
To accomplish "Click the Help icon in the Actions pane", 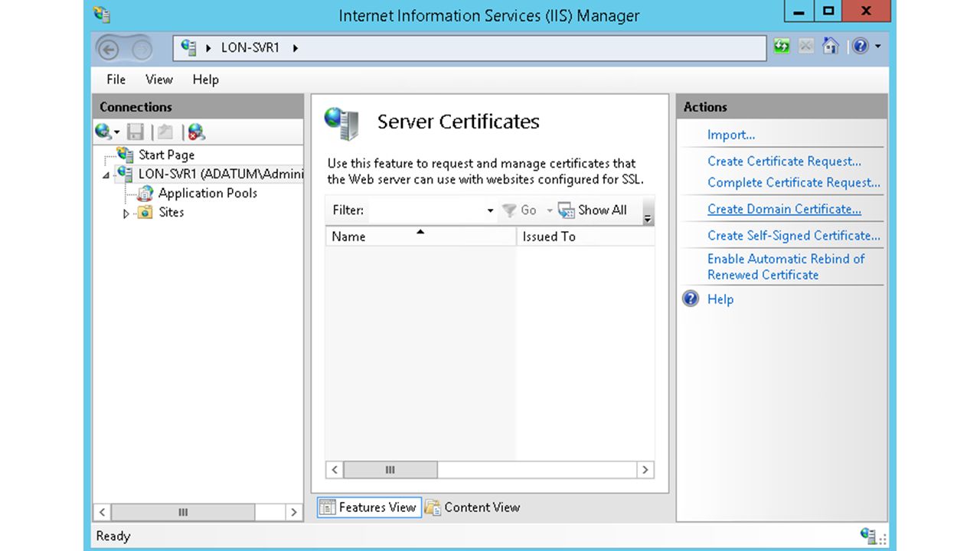I will [691, 299].
